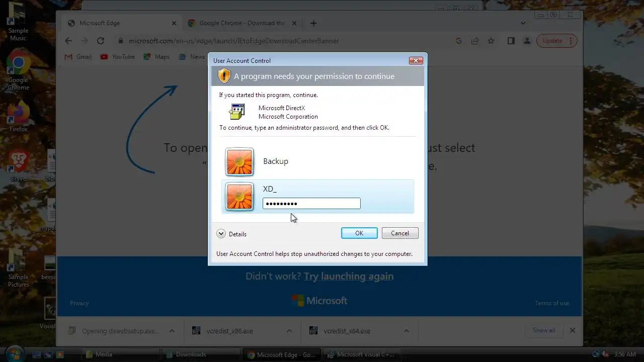The height and width of the screenshot is (362, 644).
Task: Click the Chrome Update button
Action: (x=556, y=41)
